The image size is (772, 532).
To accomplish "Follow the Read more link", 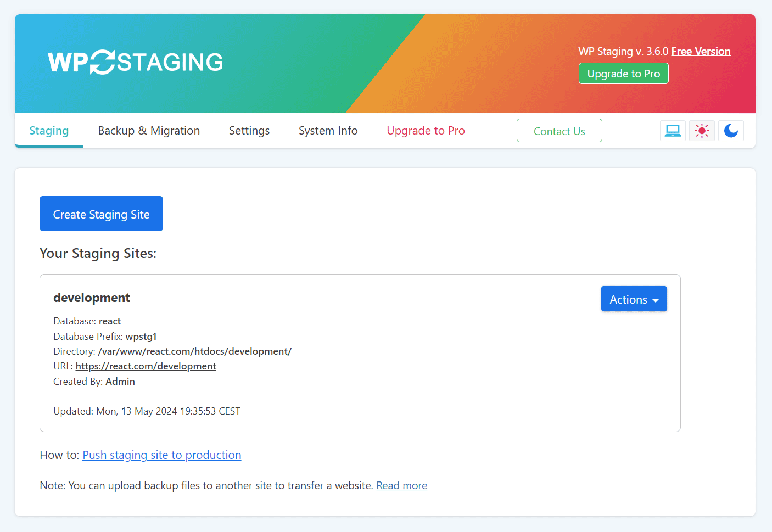I will (x=402, y=485).
